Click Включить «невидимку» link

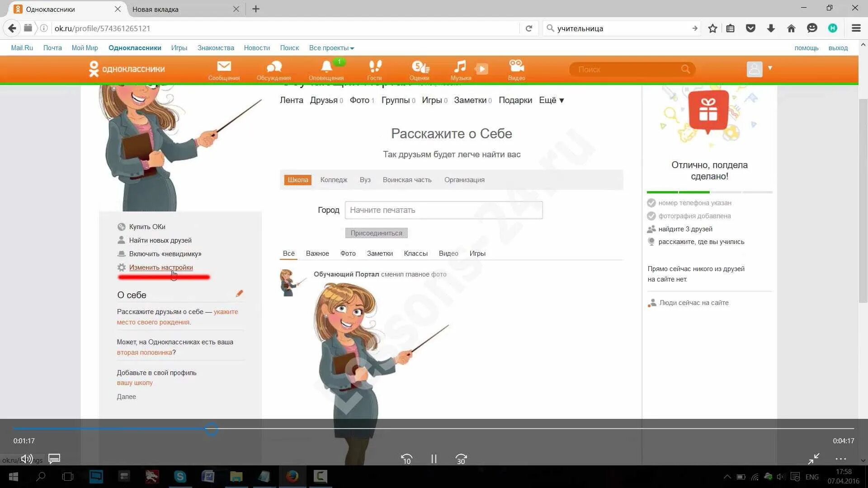165,254
